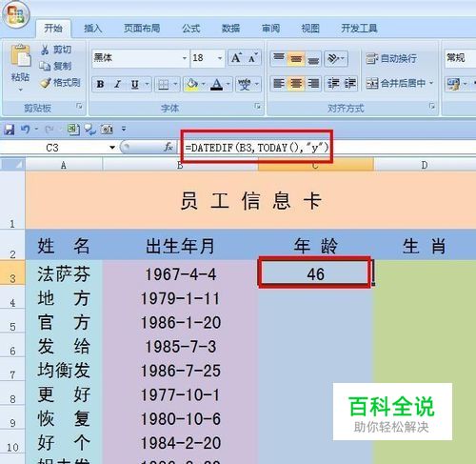Open fill color dropdown arrow
This screenshot has height=464, width=476.
point(204,85)
